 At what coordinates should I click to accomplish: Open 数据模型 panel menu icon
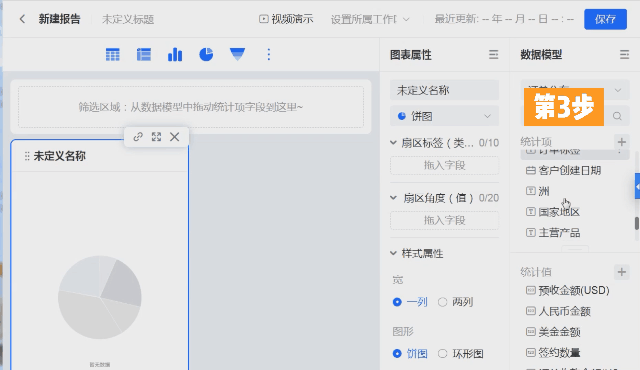(624, 55)
